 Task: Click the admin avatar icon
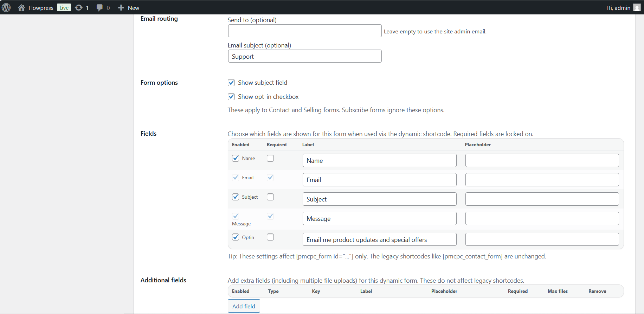click(637, 8)
